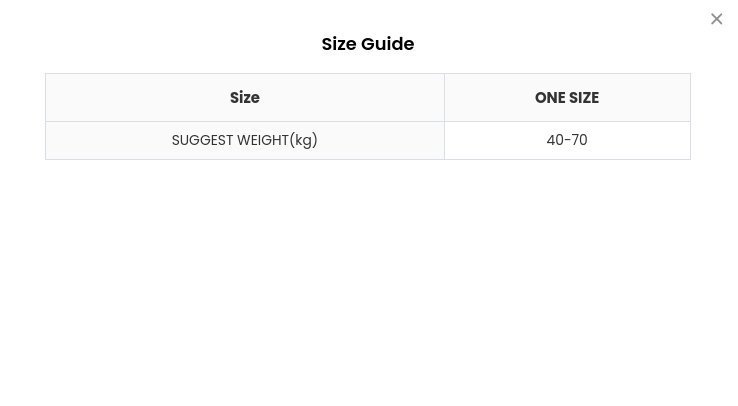Click the word Size in table header
This screenshot has width=738, height=406.
pyautogui.click(x=245, y=98)
